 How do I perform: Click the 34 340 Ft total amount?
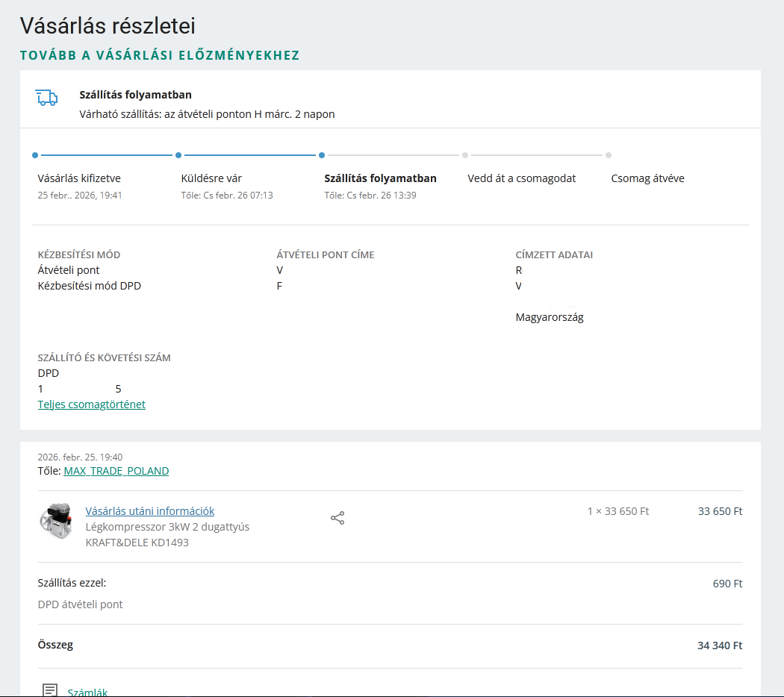720,646
